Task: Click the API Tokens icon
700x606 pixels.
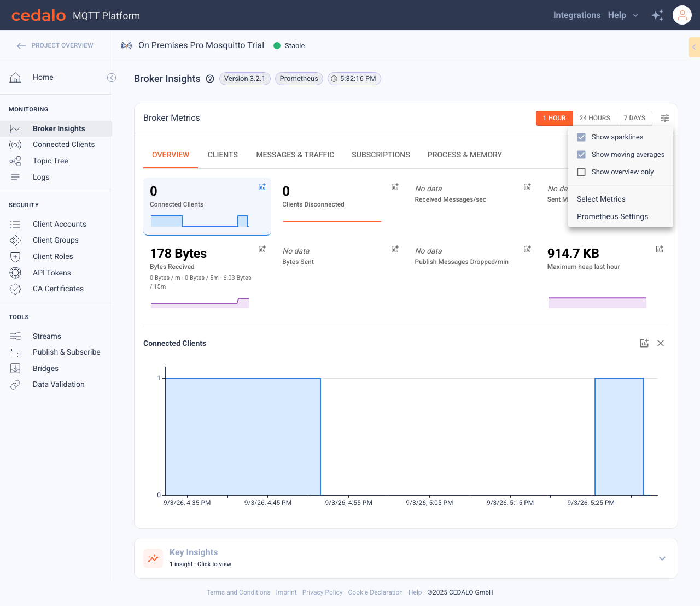Action: 15,273
